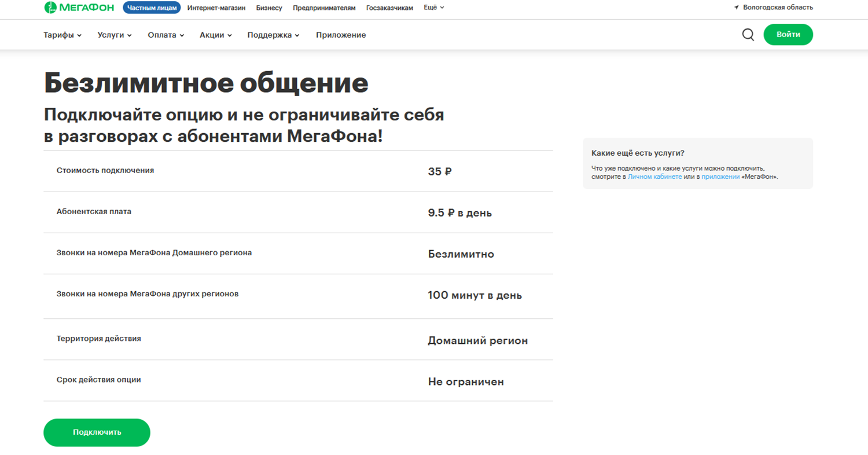Click the Стоимость подключения label

(x=105, y=170)
